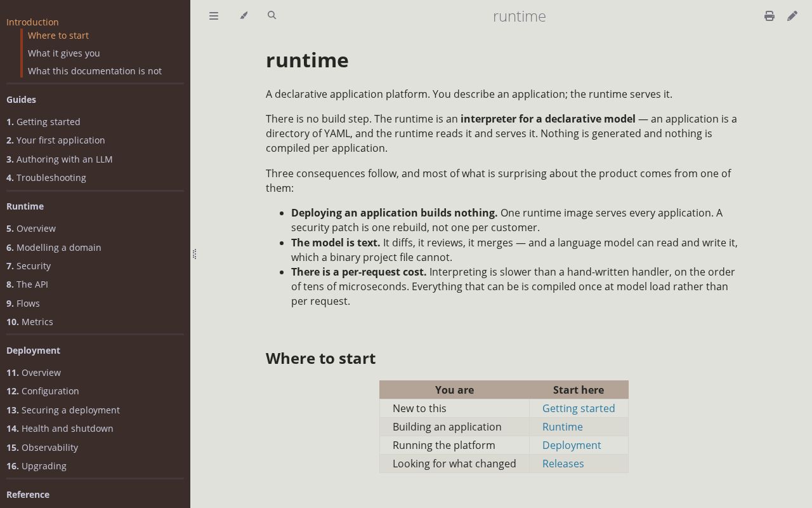Follow the Releases table link
Viewport: 812px width, 508px height.
click(563, 464)
